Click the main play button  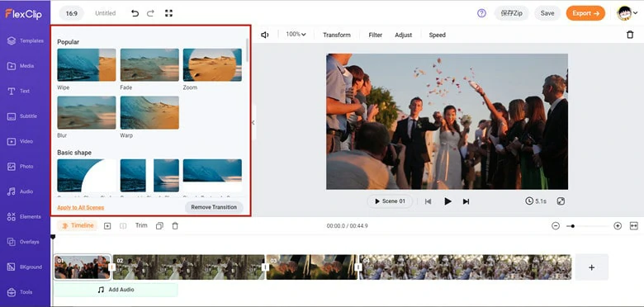click(x=447, y=201)
